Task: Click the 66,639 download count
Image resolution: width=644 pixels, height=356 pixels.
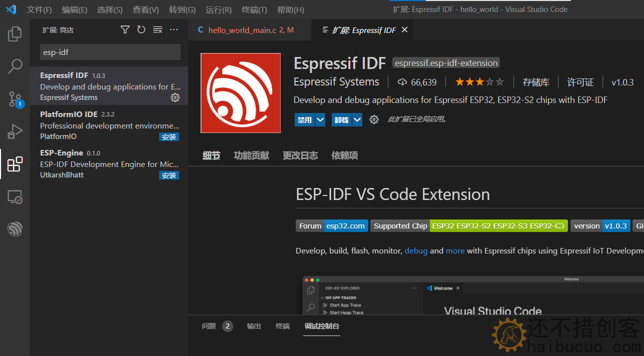Action: [417, 82]
